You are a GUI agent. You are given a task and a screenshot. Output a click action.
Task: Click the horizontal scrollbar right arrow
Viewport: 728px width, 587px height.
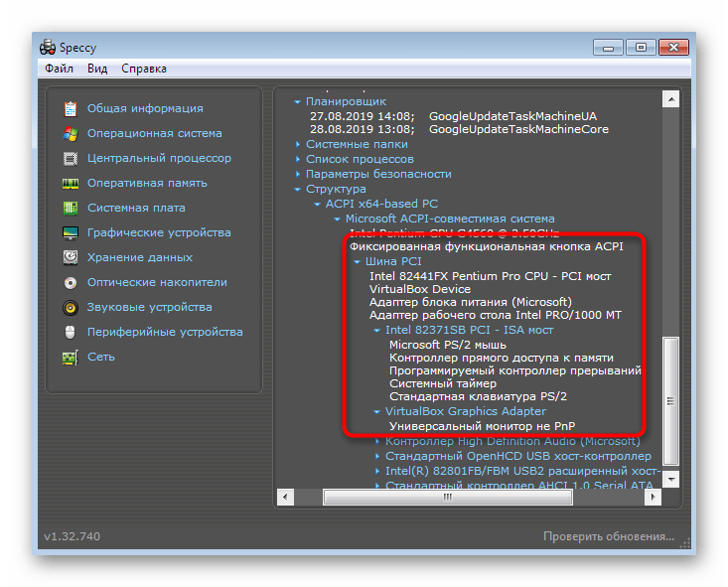point(654,497)
